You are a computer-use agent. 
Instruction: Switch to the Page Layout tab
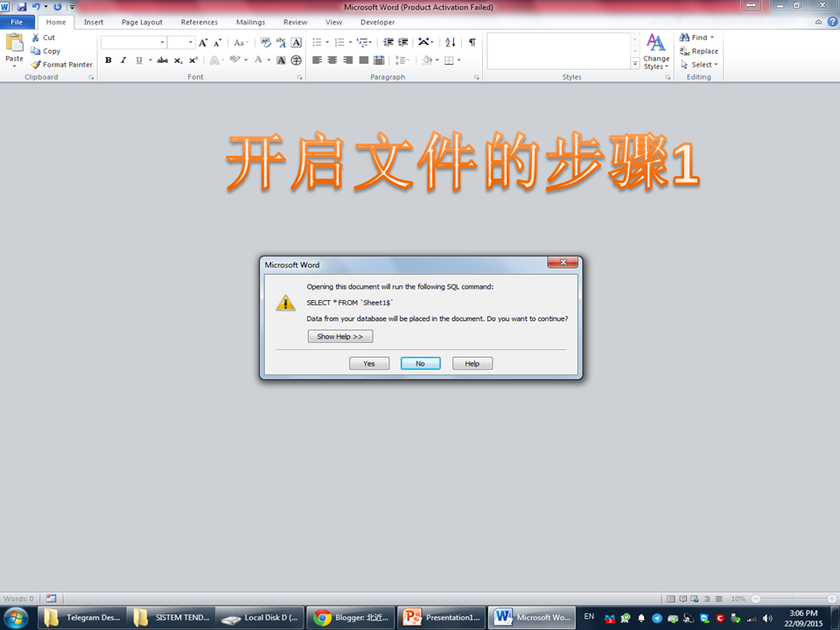(142, 22)
